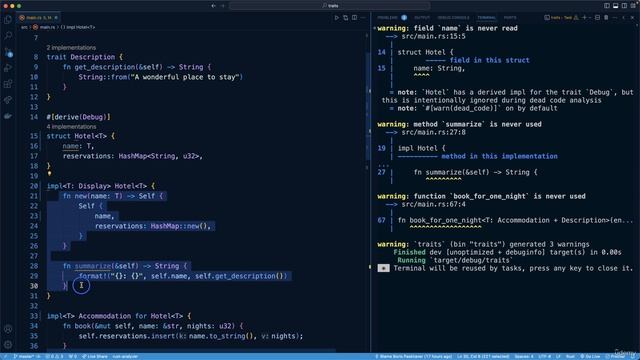Open the terminal panel More Actions ellipsis
640x360 pixels.
point(615,18)
